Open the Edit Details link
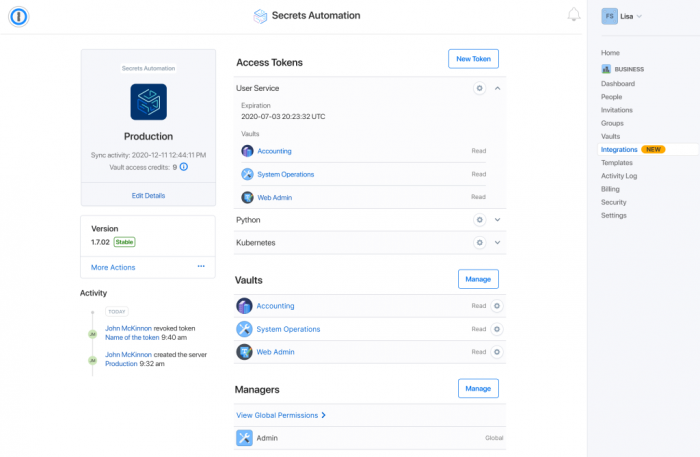Screen dimensions: 700x457 point(148,195)
